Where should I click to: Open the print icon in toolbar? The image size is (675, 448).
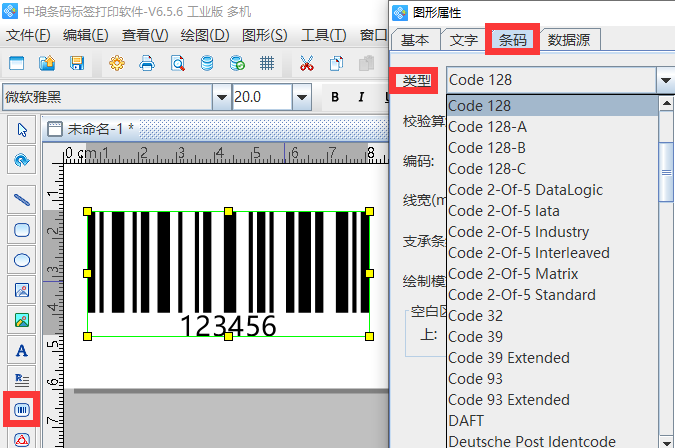(x=147, y=64)
